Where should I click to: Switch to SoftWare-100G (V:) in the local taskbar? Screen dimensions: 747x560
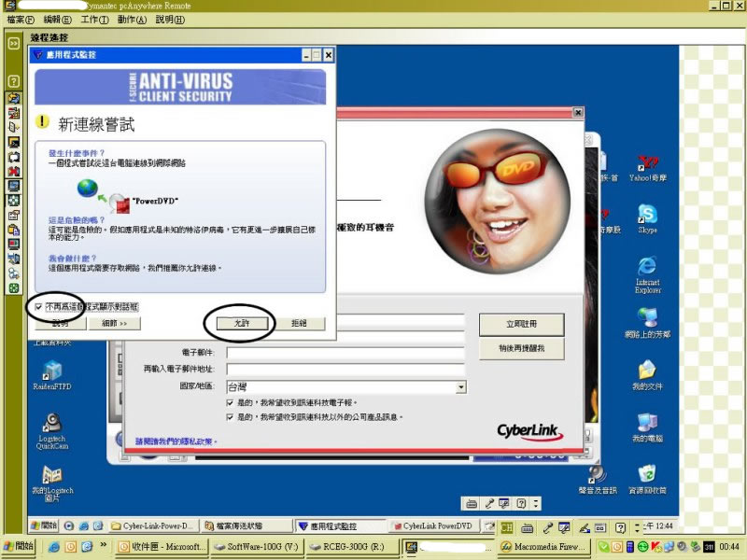(256, 547)
